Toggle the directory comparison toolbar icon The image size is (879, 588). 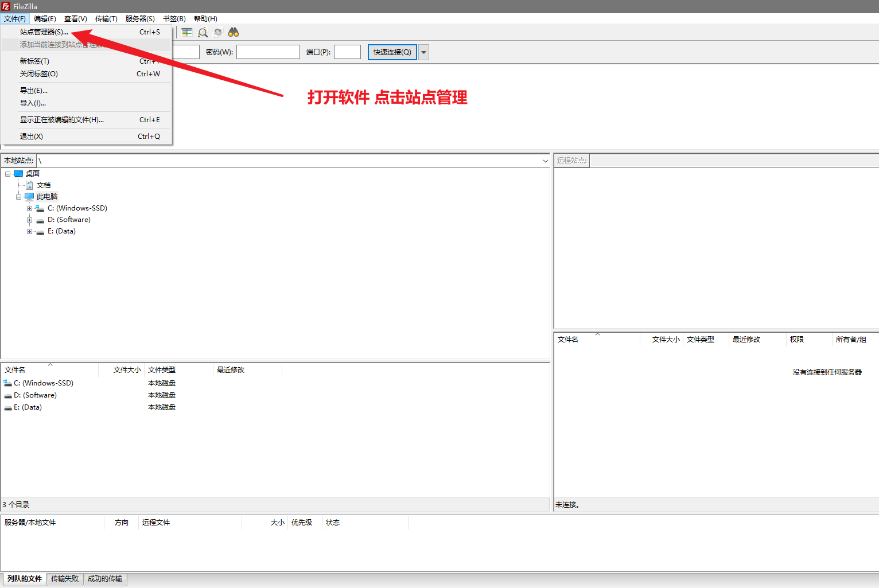point(187,32)
